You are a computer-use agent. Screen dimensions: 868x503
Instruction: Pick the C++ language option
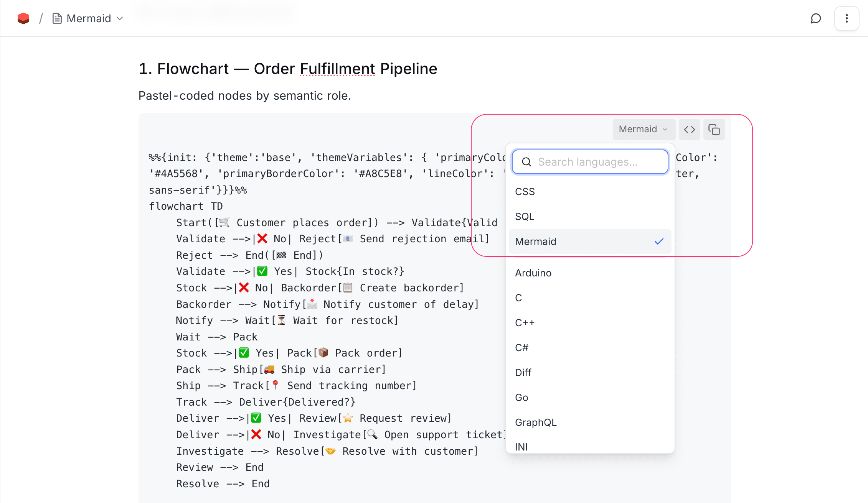point(590,323)
